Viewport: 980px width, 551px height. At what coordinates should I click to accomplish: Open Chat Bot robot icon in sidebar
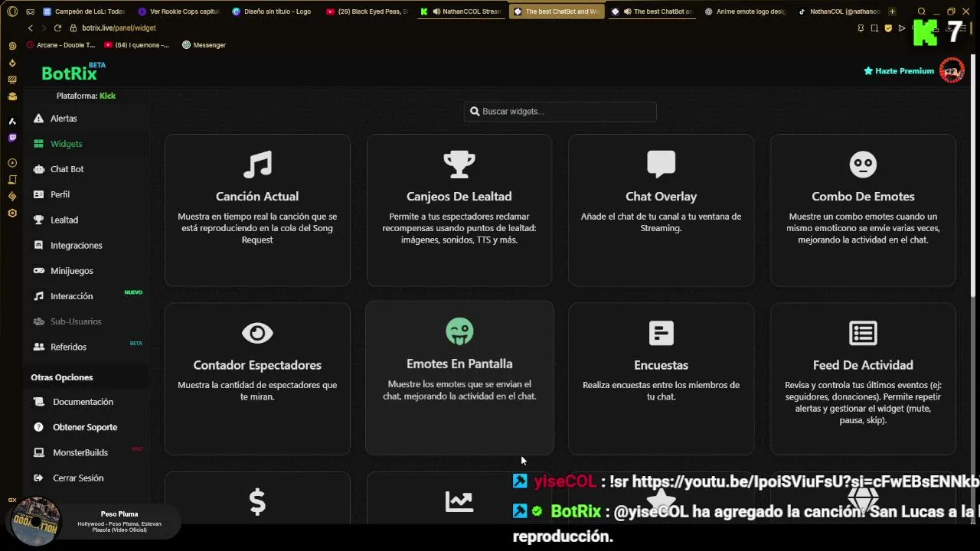point(38,169)
